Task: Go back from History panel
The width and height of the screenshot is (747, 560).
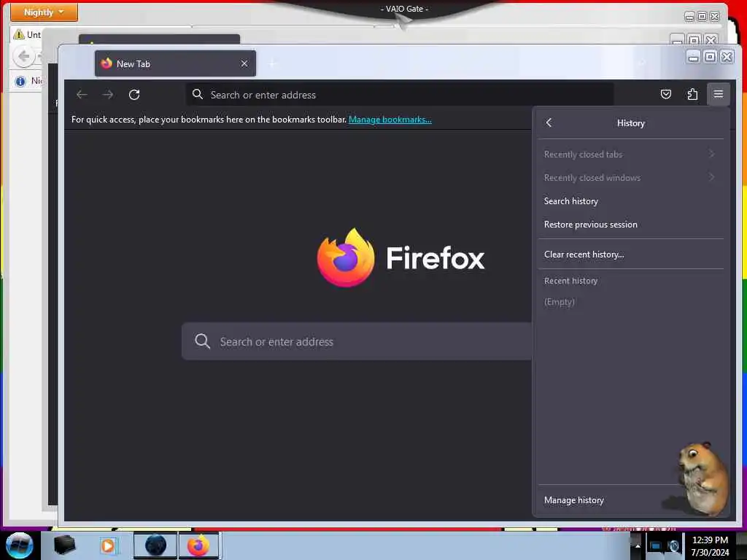Action: click(x=549, y=122)
